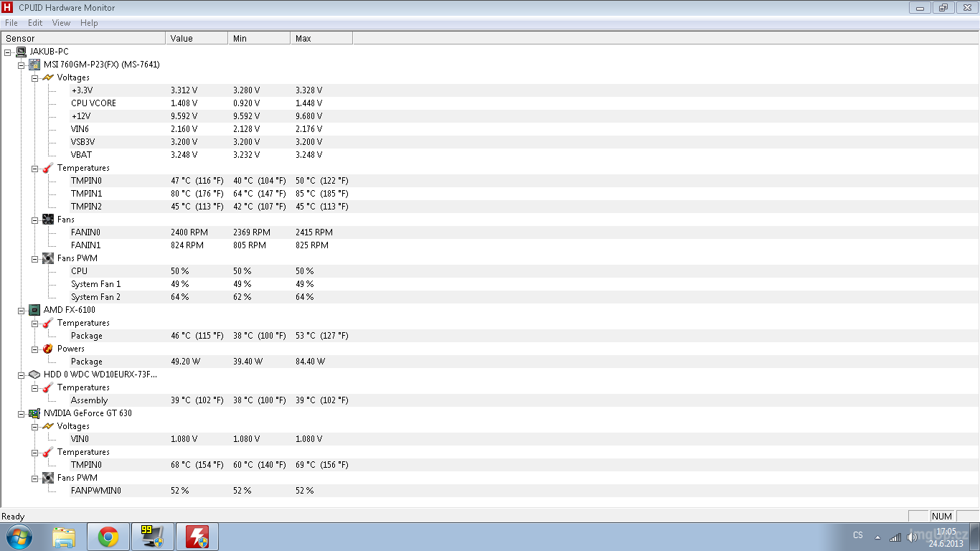The width and height of the screenshot is (980, 551).
Task: Click the Voltages icon under the MSI motherboard
Action: pos(48,77)
